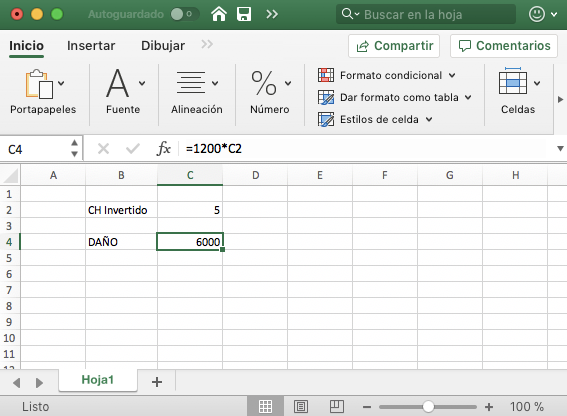Show more ribbon groups right arrow
The width and height of the screenshot is (567, 416).
click(560, 99)
